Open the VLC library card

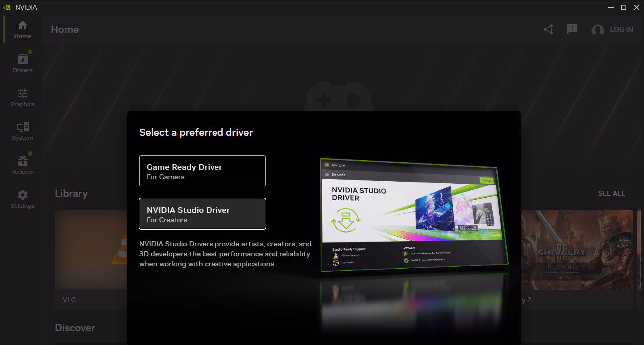tap(91, 259)
